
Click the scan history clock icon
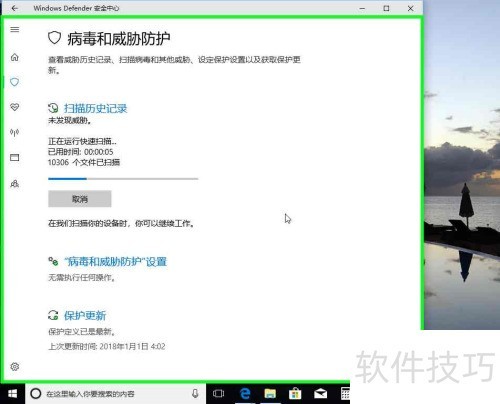pos(53,108)
